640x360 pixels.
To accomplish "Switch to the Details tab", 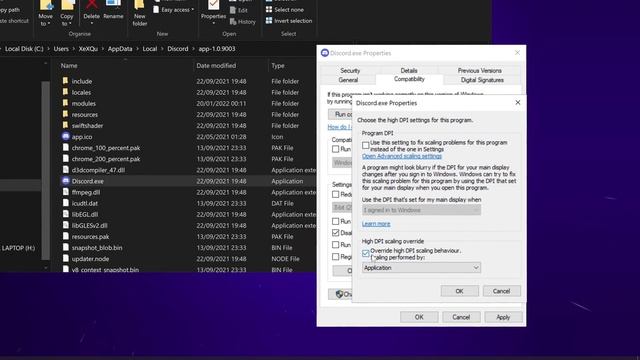I will [409, 70].
